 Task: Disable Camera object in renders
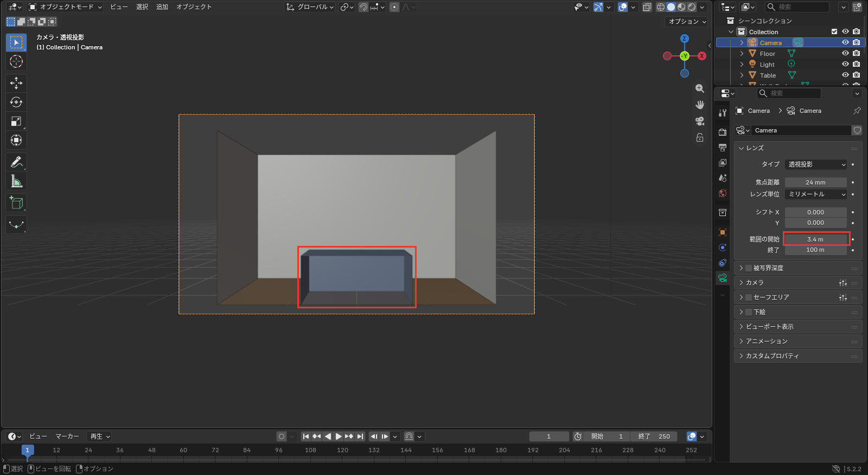(856, 42)
